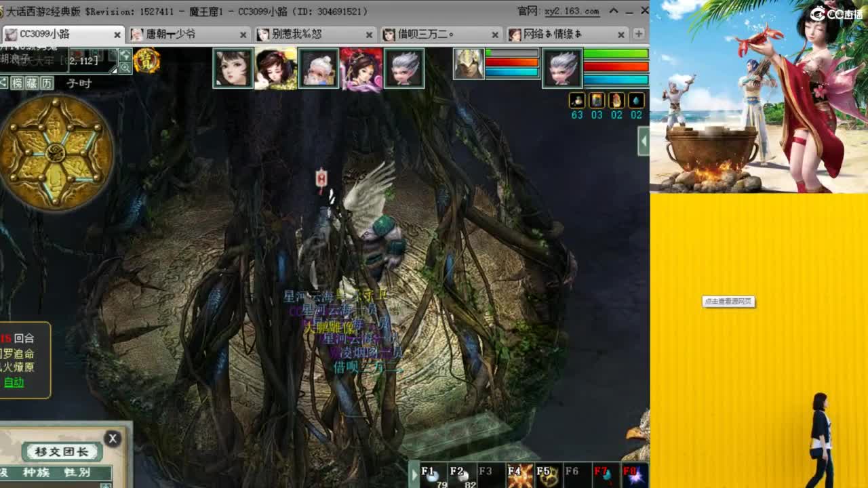Close the CC3099小路 tab
The image size is (868, 488).
click(117, 35)
